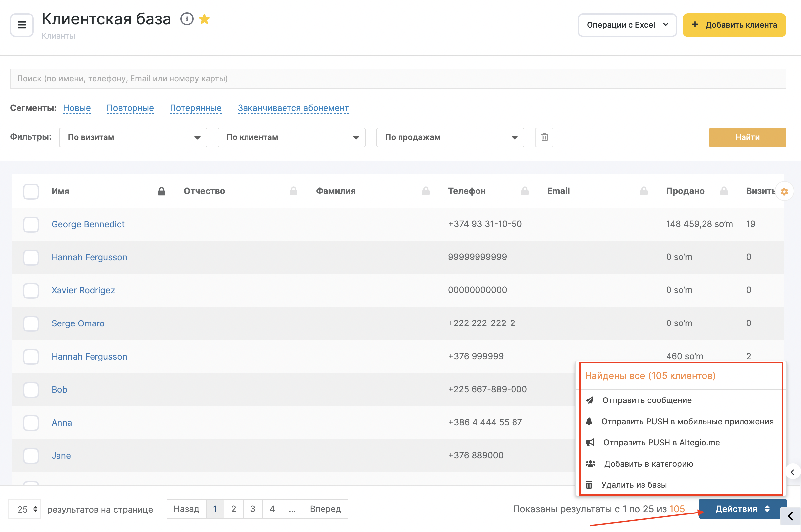Clear filters with the trash icon
Image resolution: width=801 pixels, height=532 pixels.
pyautogui.click(x=544, y=137)
